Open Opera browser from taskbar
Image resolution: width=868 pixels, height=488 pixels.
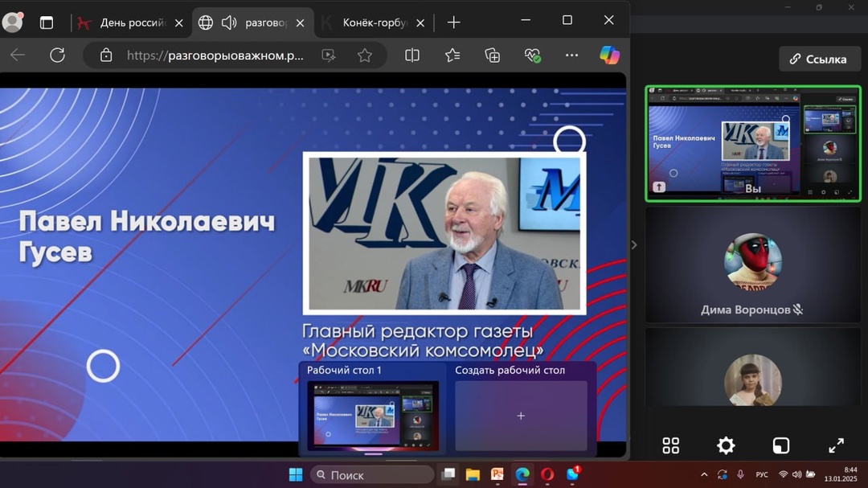click(x=547, y=474)
